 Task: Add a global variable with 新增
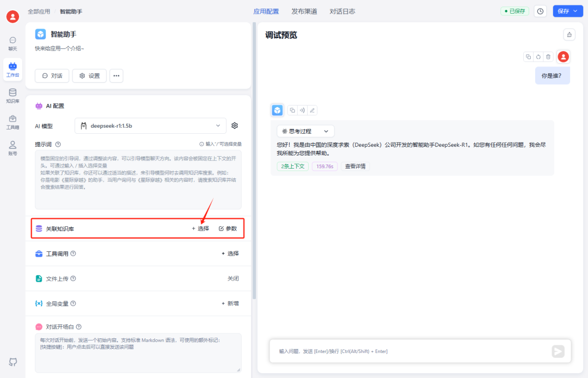point(230,303)
